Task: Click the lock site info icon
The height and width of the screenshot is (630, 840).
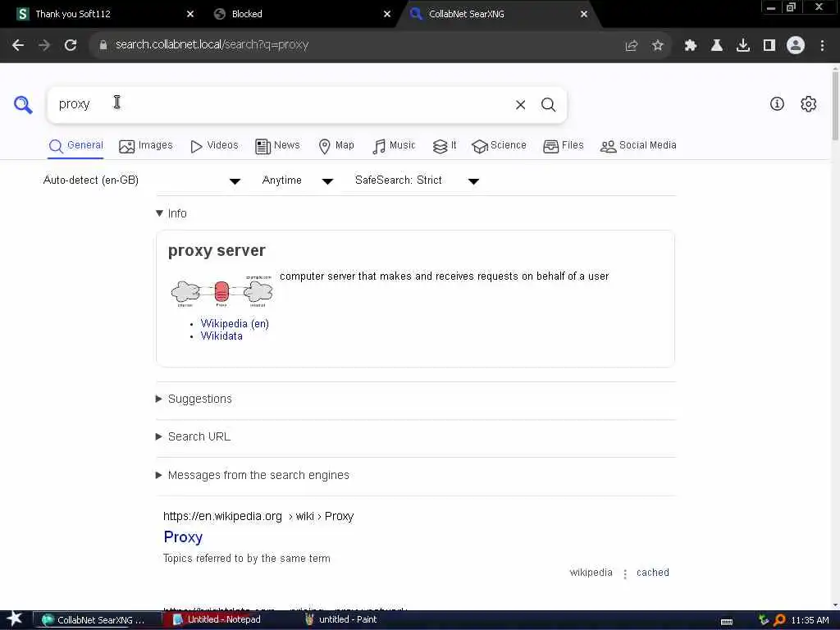Action: (x=103, y=45)
